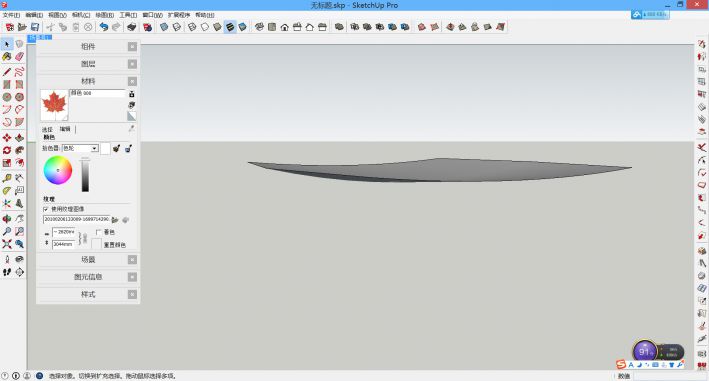Pick the Paint Bucket tool

7,56
